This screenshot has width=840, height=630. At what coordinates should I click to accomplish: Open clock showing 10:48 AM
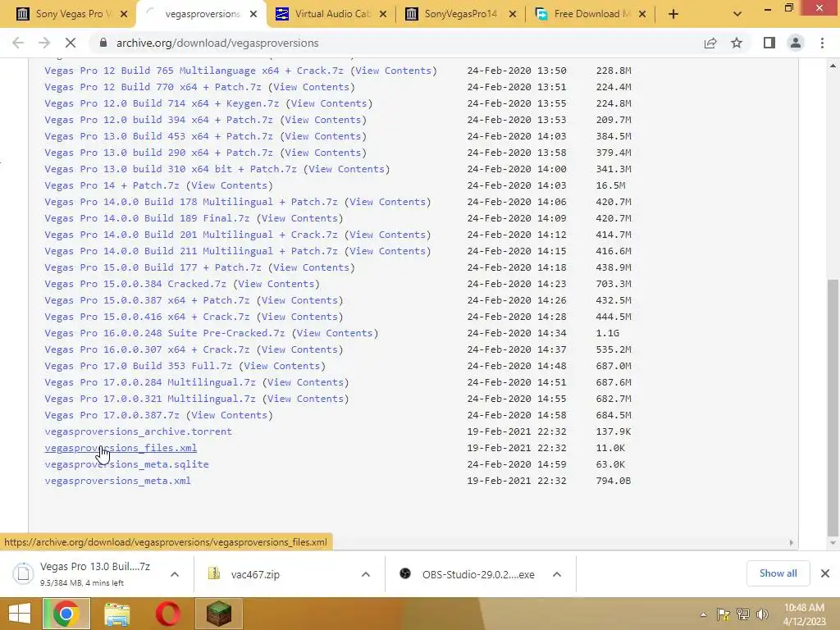click(x=804, y=614)
